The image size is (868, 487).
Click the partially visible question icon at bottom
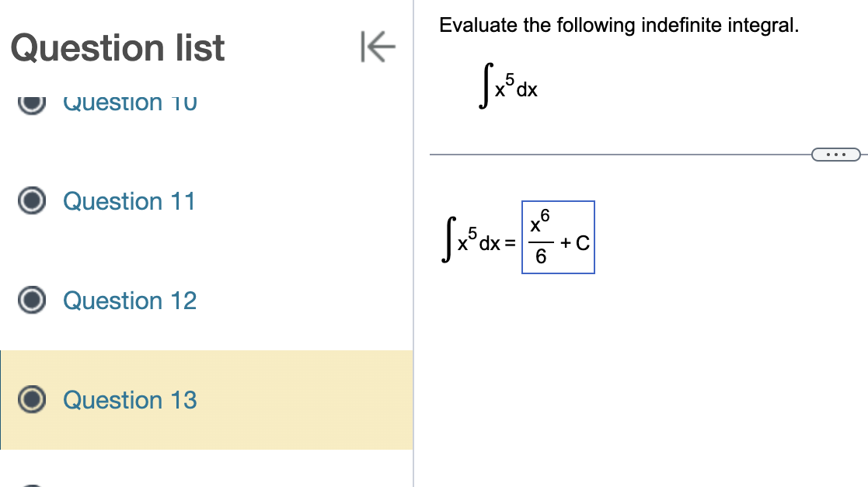pos(31,483)
